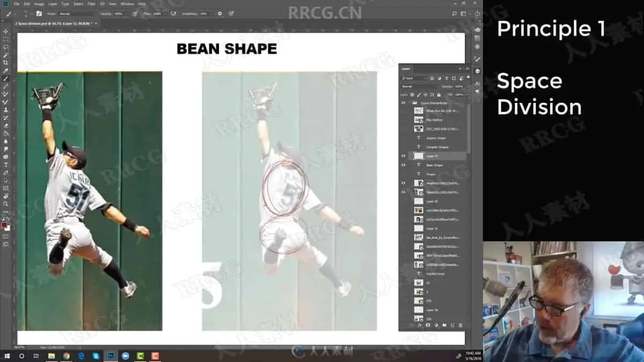Open the Photoshop app in the Windows taskbar
Viewport: 644px width, 362px height.
click(x=111, y=356)
